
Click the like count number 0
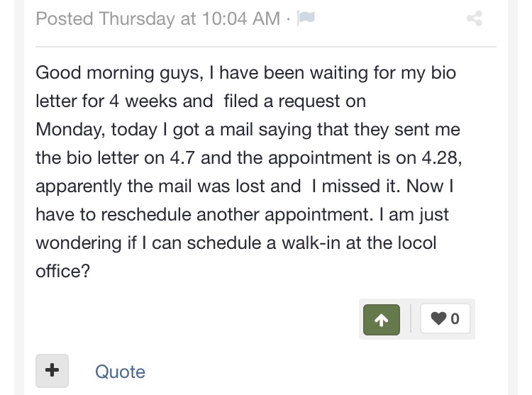455,319
